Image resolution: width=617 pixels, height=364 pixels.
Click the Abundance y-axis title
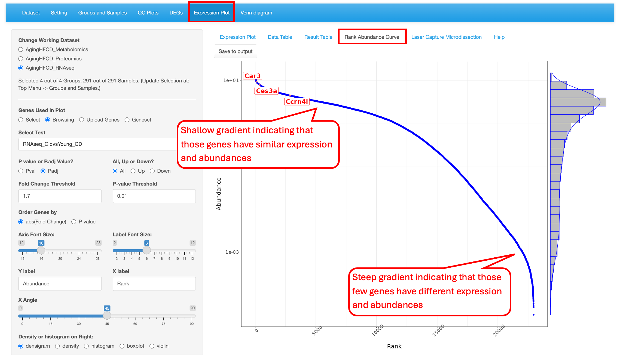(219, 194)
